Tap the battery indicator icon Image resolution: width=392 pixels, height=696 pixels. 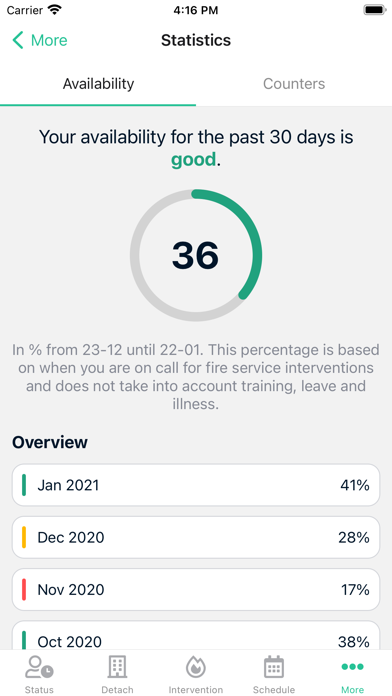pos(375,10)
